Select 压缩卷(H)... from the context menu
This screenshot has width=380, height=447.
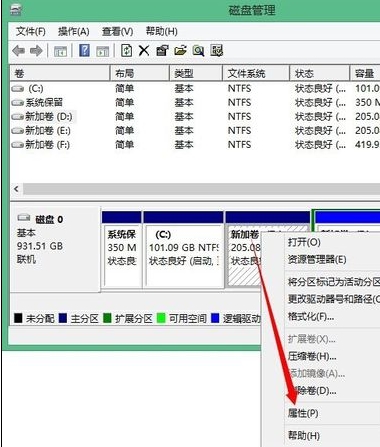312,356
